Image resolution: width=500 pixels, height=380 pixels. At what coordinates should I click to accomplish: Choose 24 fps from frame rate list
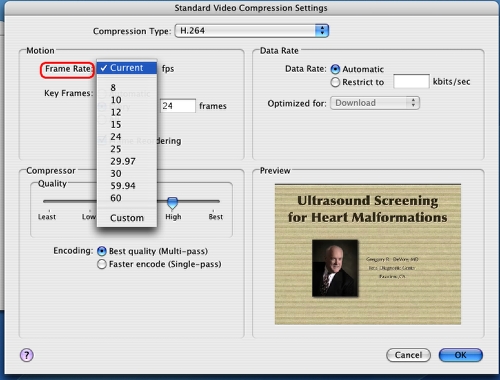coord(127,137)
